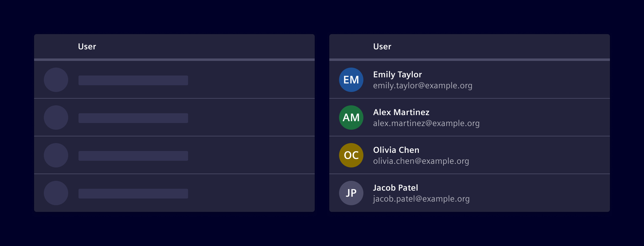The image size is (644, 246).
Task: Open the Emily Taylor name entry
Action: [397, 75]
